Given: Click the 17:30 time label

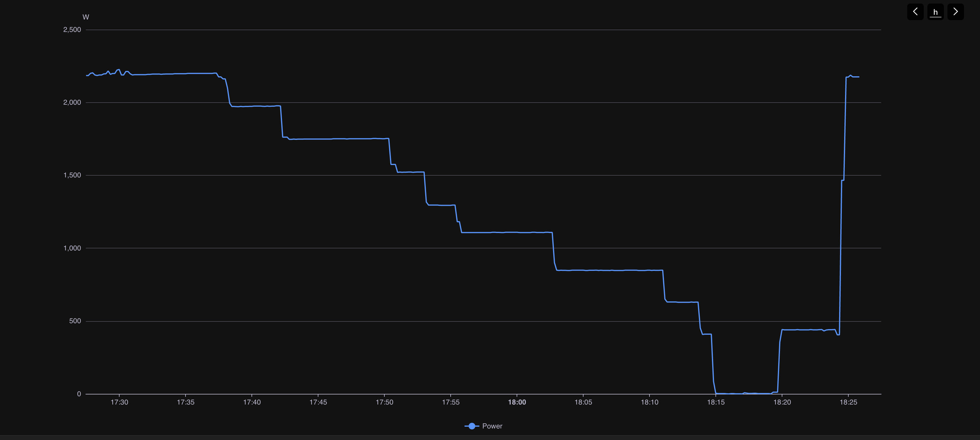Looking at the screenshot, I should pyautogui.click(x=120, y=402).
